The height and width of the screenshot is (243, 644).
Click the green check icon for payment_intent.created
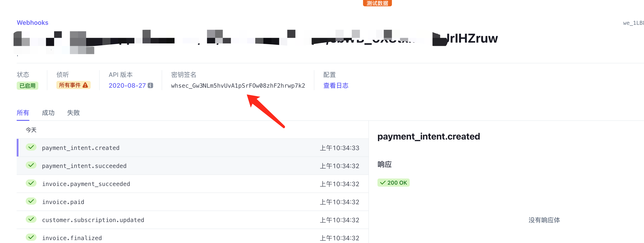(31, 147)
